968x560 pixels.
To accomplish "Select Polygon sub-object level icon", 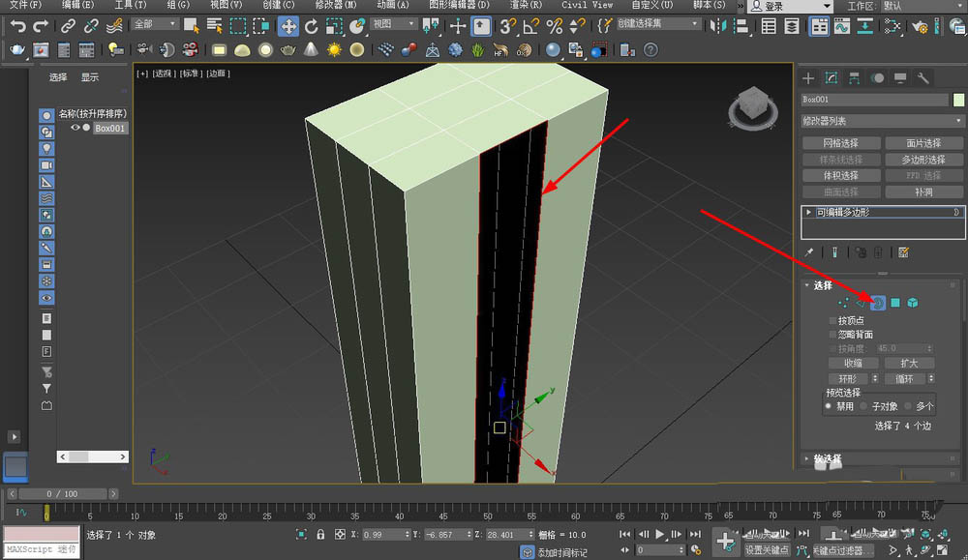I will click(x=895, y=303).
